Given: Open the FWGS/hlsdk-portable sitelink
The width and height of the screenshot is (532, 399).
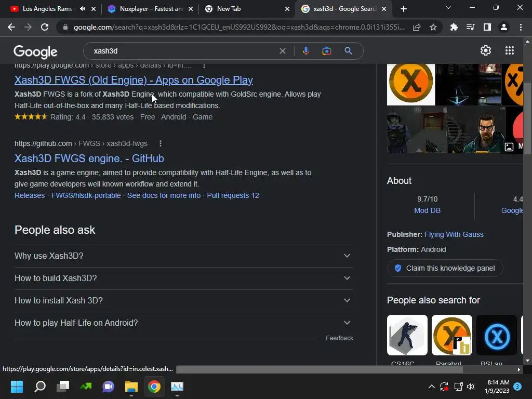Looking at the screenshot, I should pos(86,195).
